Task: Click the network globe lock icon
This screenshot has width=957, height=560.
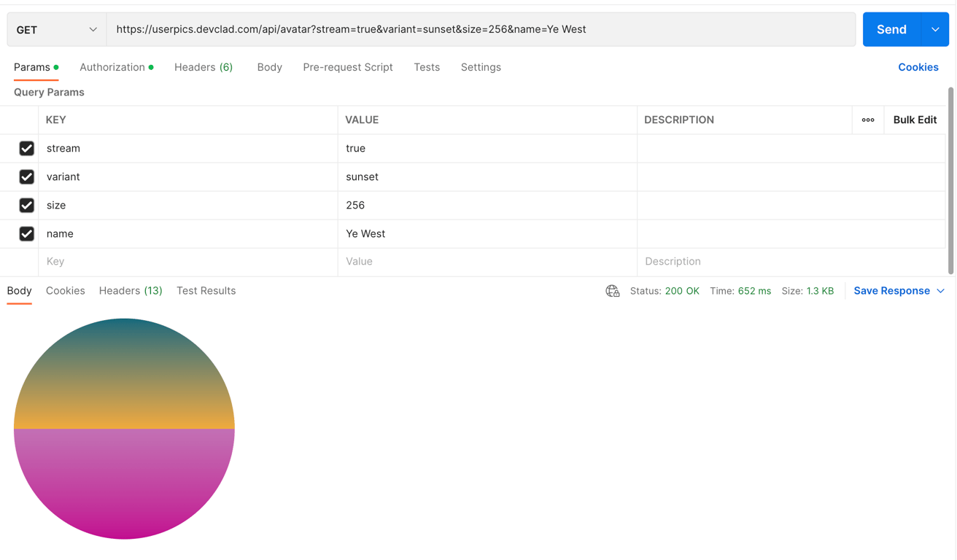Action: 613,291
